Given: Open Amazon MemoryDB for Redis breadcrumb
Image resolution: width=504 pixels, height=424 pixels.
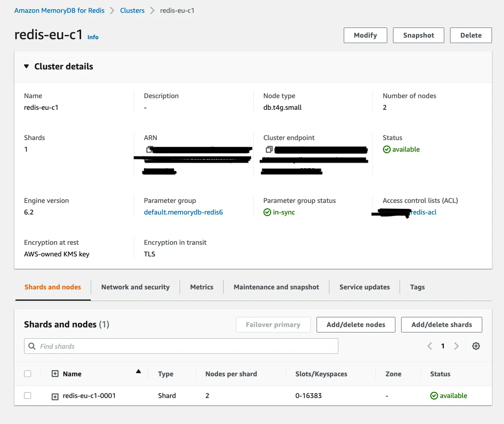Looking at the screenshot, I should click(x=59, y=10).
